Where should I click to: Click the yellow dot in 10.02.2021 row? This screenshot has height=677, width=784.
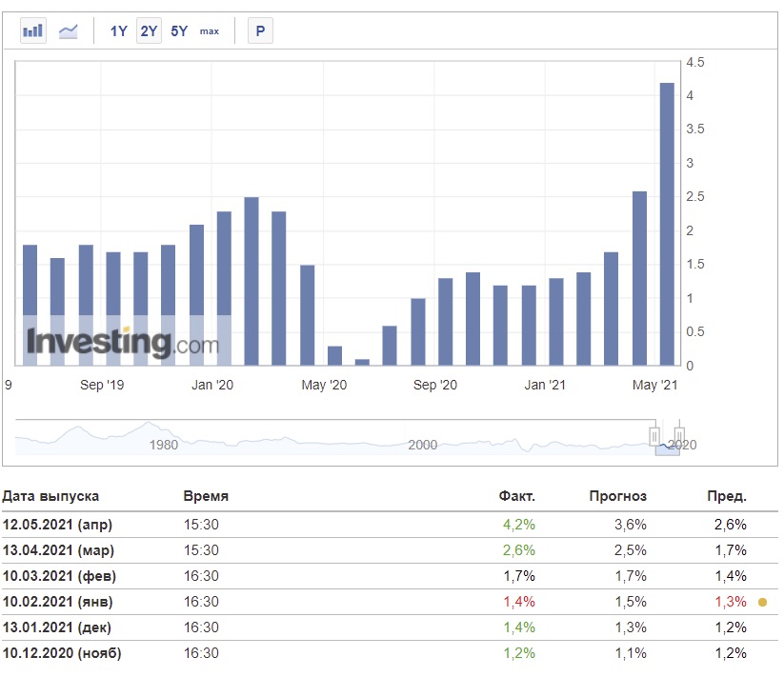click(x=761, y=602)
